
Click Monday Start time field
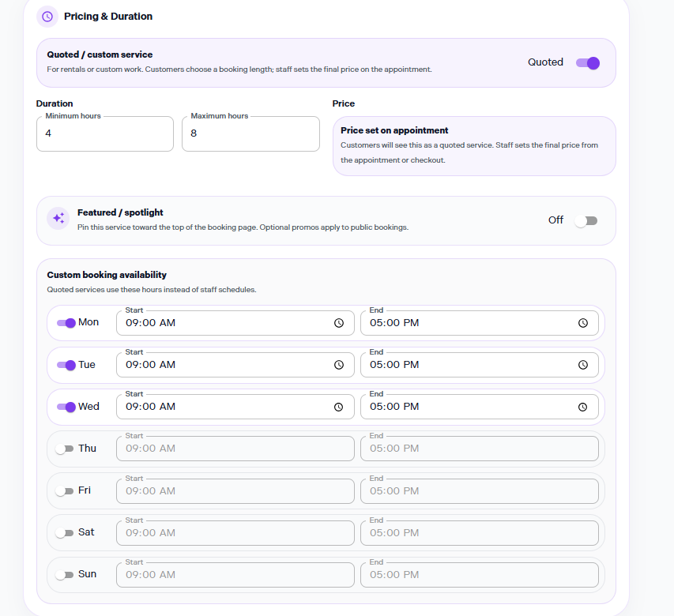(x=235, y=323)
